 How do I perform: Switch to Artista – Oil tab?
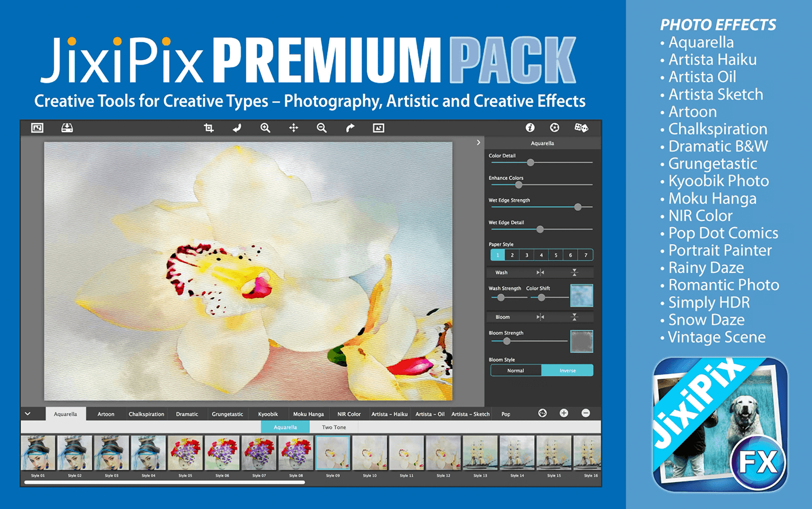click(430, 414)
